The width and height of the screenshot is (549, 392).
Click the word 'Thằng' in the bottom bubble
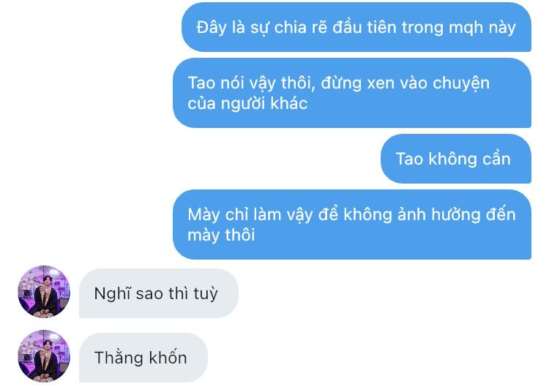119,358
